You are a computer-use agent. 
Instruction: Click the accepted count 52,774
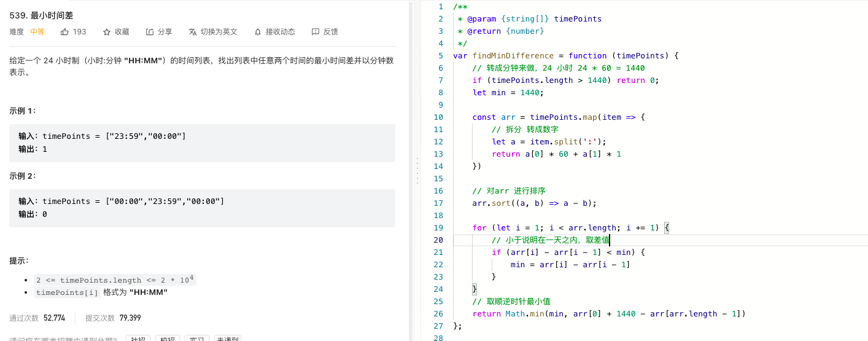tap(54, 318)
